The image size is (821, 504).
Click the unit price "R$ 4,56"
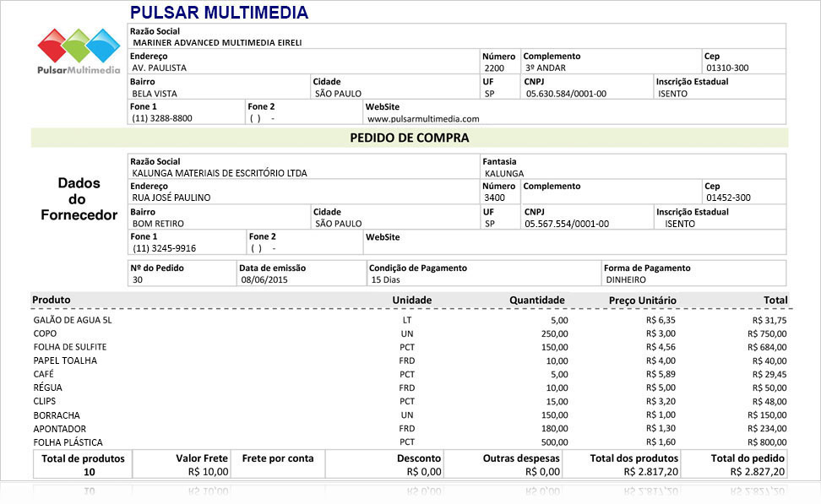click(661, 348)
